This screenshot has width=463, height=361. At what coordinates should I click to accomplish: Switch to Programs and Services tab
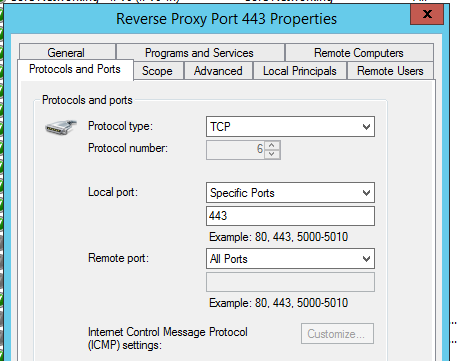(x=200, y=53)
